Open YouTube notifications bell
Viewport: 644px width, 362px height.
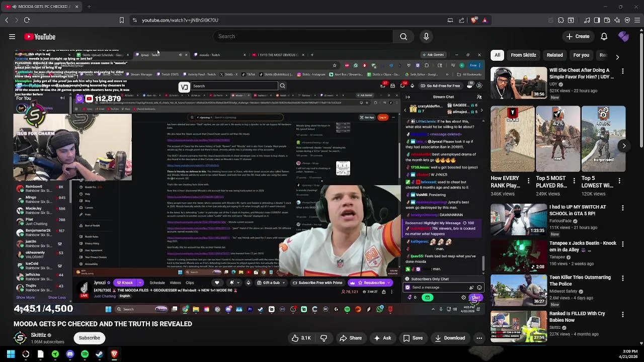click(x=604, y=36)
